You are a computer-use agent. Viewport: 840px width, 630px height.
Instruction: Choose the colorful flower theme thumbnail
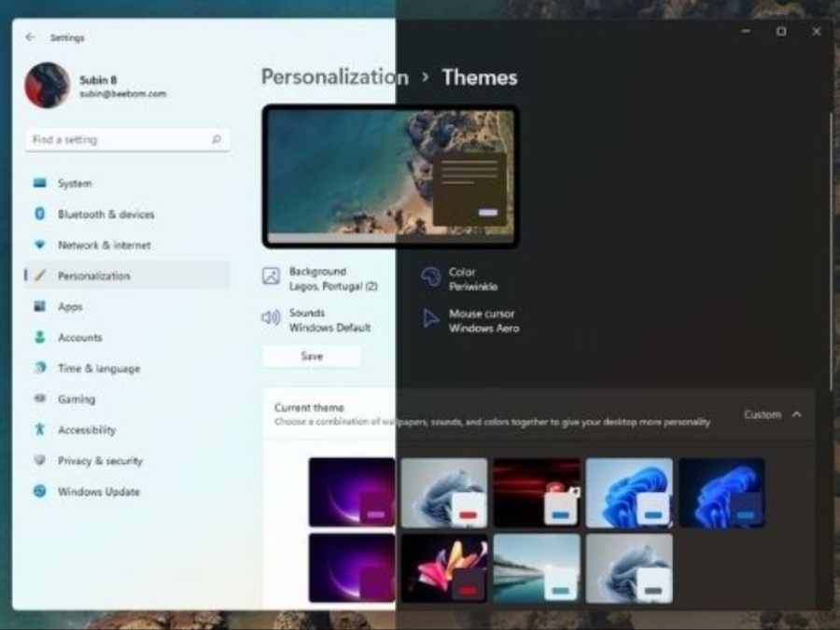444,567
